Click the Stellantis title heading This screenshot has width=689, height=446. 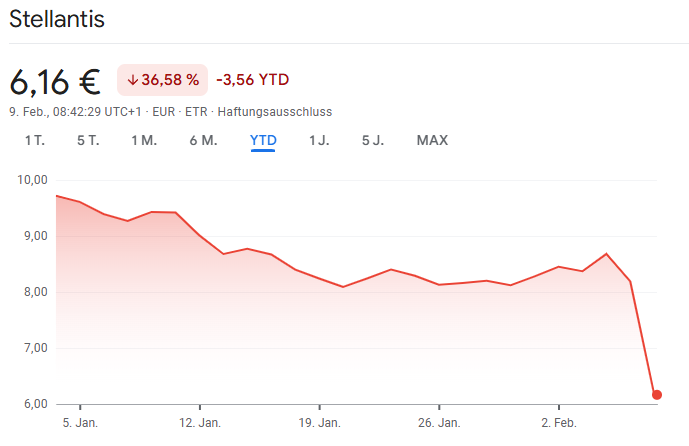57,19
